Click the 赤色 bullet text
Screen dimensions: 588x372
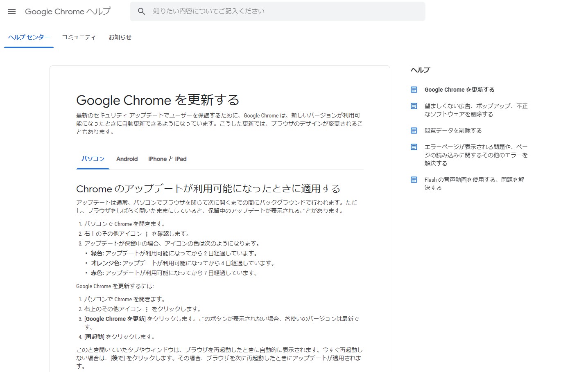click(x=174, y=273)
